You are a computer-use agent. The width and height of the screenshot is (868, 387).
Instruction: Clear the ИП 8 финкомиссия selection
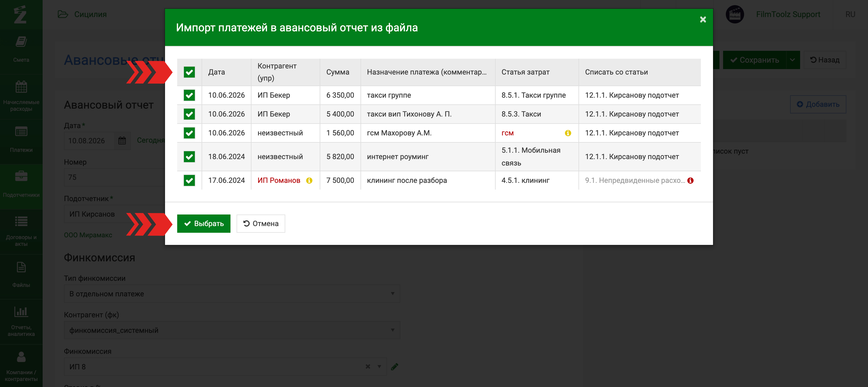click(367, 366)
